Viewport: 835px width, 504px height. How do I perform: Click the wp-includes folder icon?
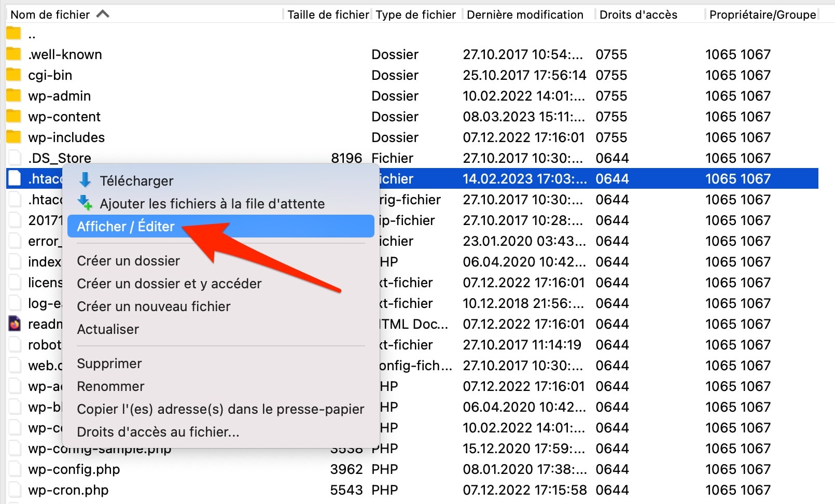pos(13,137)
